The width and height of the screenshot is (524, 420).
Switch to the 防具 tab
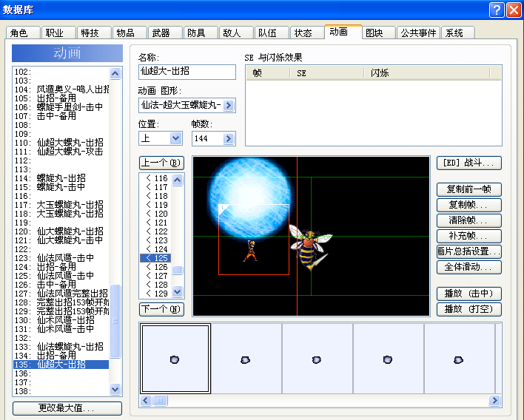point(201,33)
